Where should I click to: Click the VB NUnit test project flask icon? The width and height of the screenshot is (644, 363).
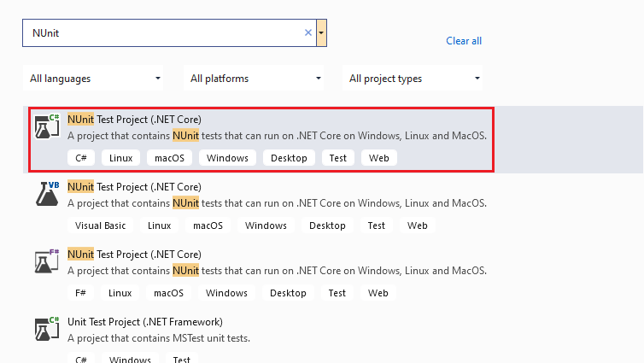(x=47, y=194)
